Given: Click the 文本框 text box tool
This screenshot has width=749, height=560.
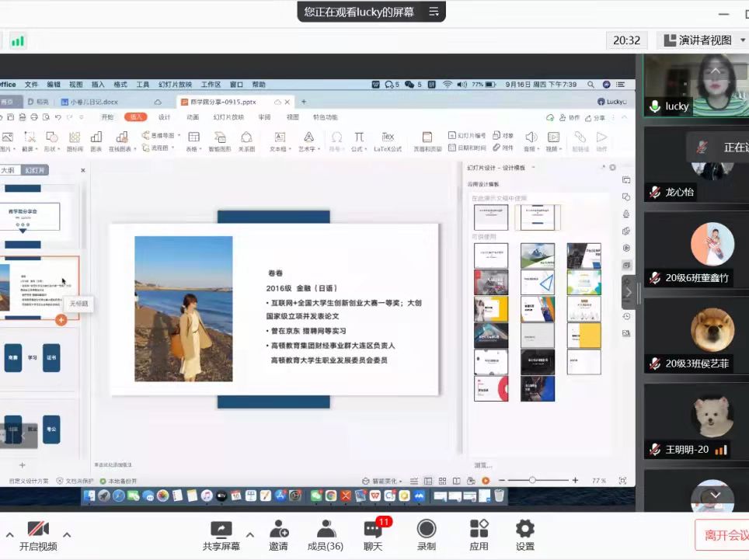Looking at the screenshot, I should pyautogui.click(x=278, y=141).
